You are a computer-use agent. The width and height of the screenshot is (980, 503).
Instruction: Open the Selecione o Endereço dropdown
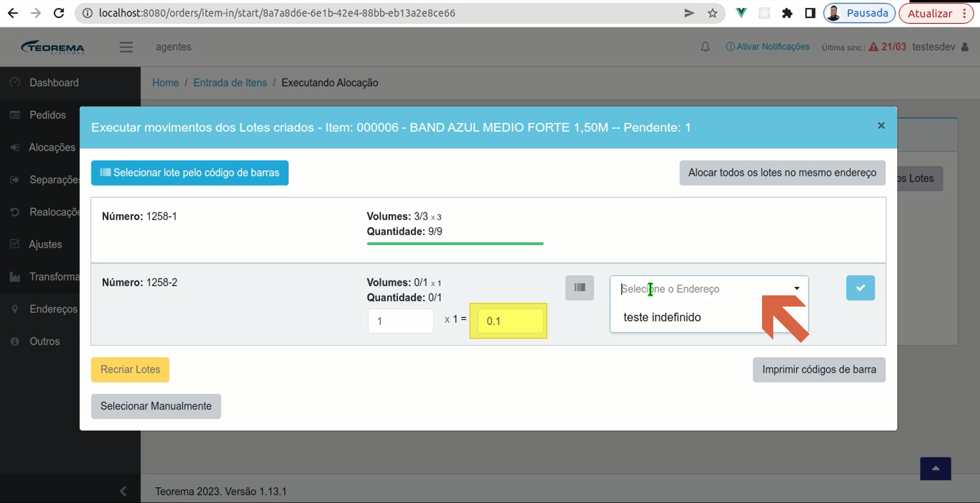(709, 289)
